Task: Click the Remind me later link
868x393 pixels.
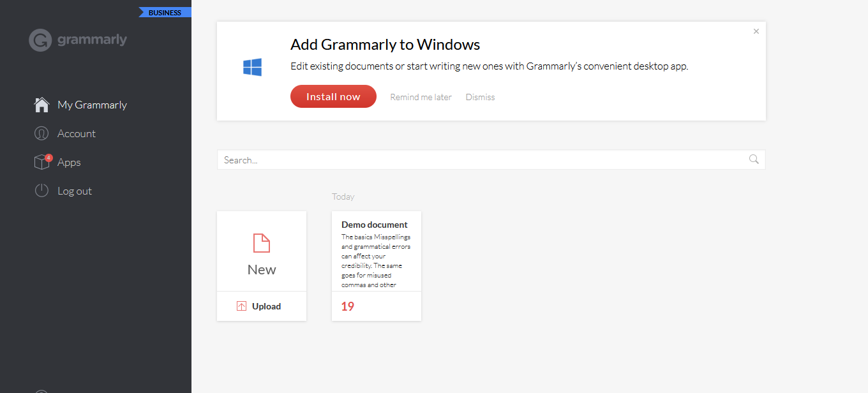Action: [x=421, y=97]
